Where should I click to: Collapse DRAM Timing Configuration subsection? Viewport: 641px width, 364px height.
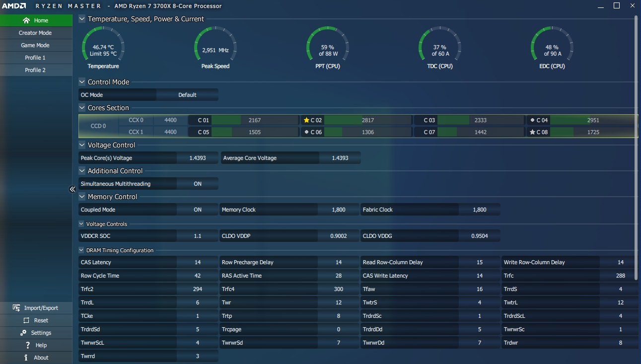tap(81, 250)
